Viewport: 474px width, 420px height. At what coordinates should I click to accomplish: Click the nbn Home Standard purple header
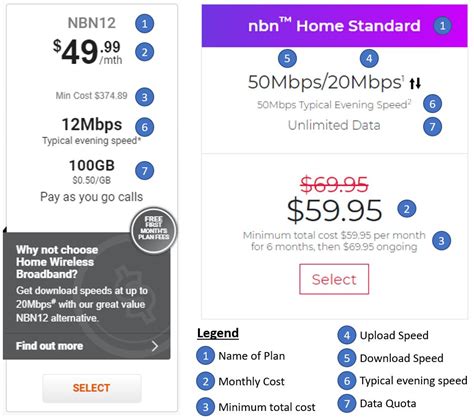point(334,26)
